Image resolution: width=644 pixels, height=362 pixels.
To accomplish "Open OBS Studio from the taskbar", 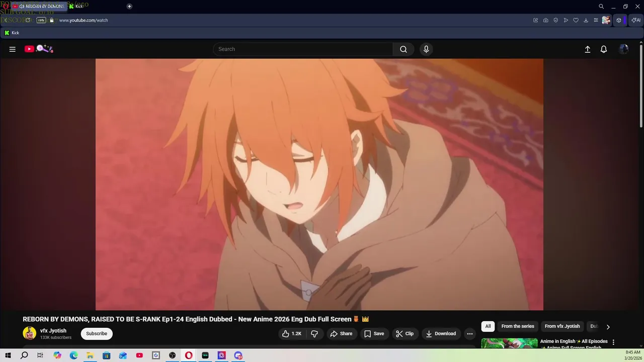I will coord(173,355).
